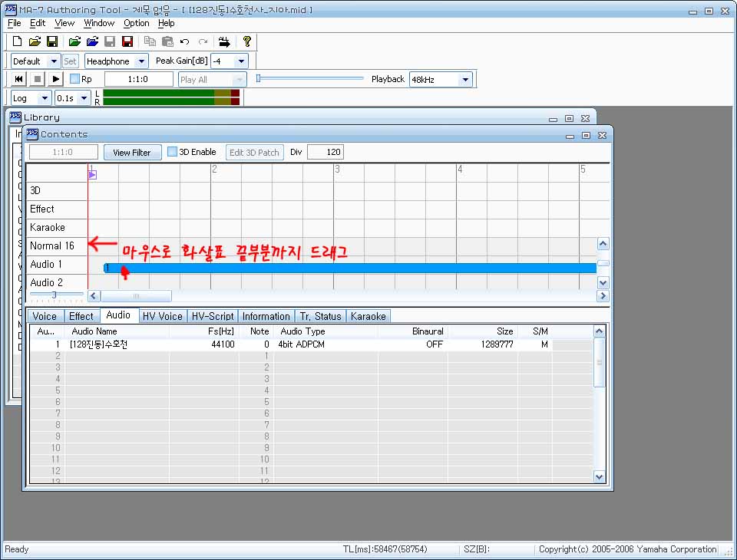Click the Edit 3D Patch button
This screenshot has height=560, width=737.
coord(254,152)
